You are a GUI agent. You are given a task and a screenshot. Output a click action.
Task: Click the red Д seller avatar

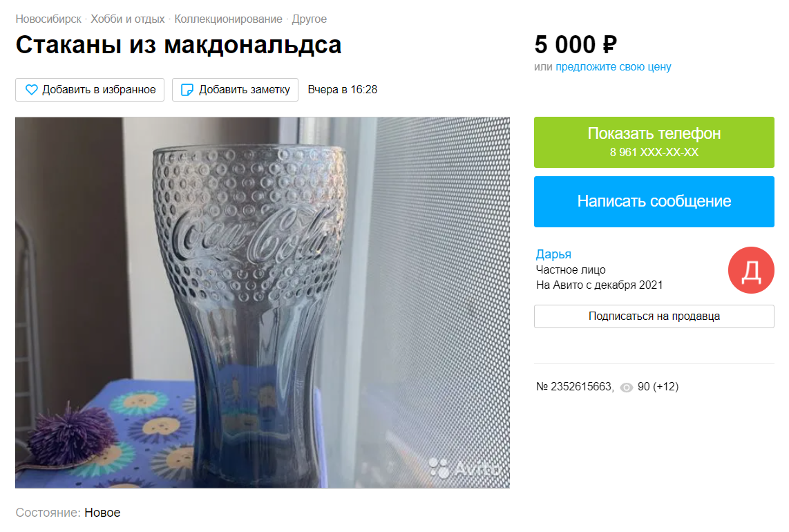point(751,270)
